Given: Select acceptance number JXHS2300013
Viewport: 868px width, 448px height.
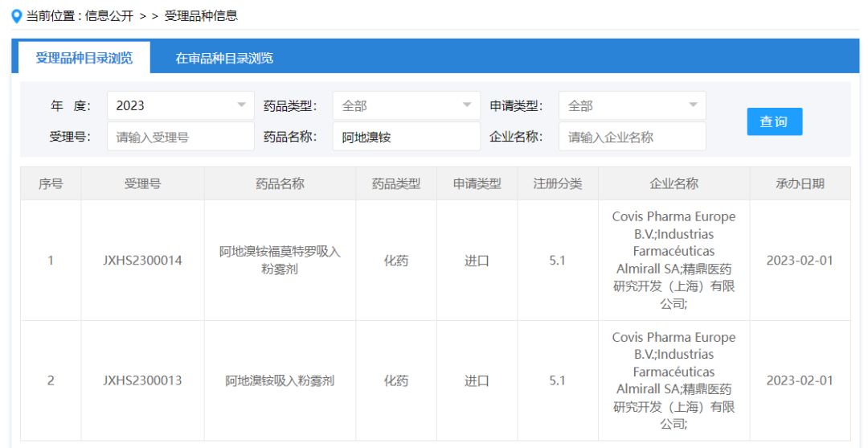Looking at the screenshot, I should coord(142,380).
